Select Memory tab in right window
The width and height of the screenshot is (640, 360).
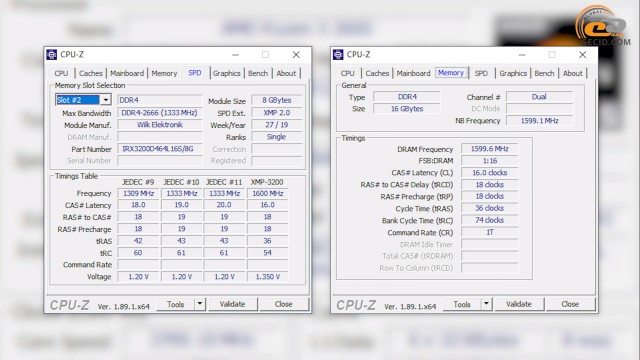pyautogui.click(x=451, y=73)
